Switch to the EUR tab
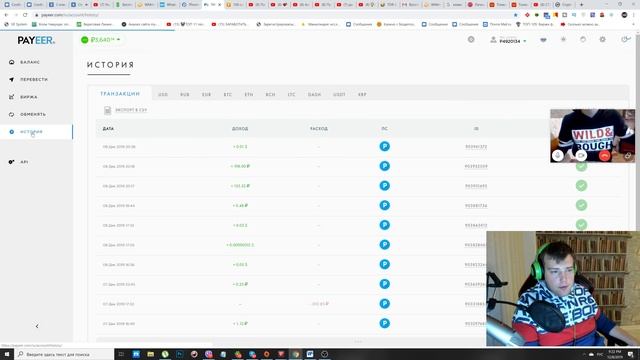The image size is (640, 360). click(x=207, y=95)
